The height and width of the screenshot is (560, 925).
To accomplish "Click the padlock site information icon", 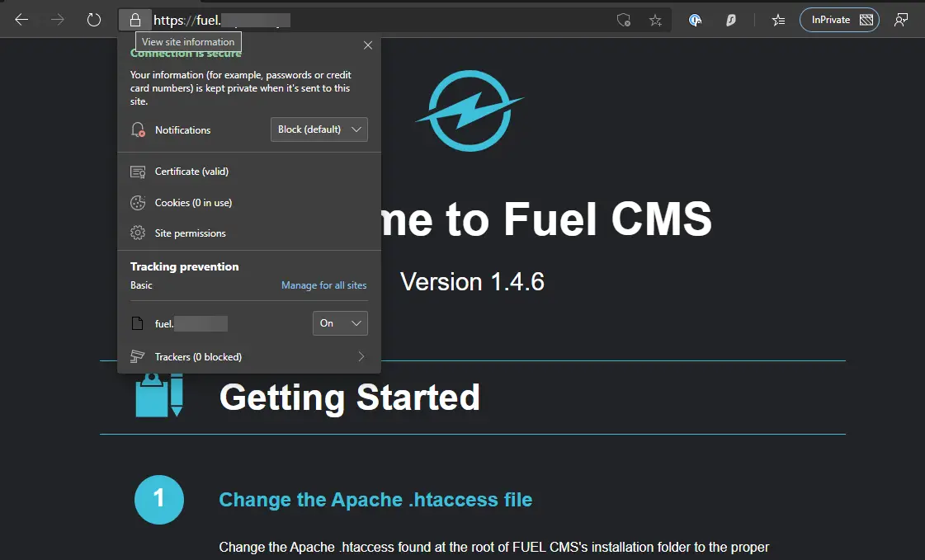I will click(135, 20).
